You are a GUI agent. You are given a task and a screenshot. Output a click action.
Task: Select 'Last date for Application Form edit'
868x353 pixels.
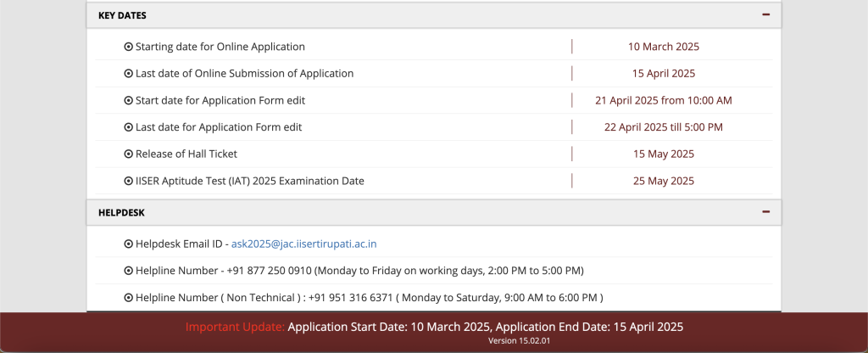219,127
